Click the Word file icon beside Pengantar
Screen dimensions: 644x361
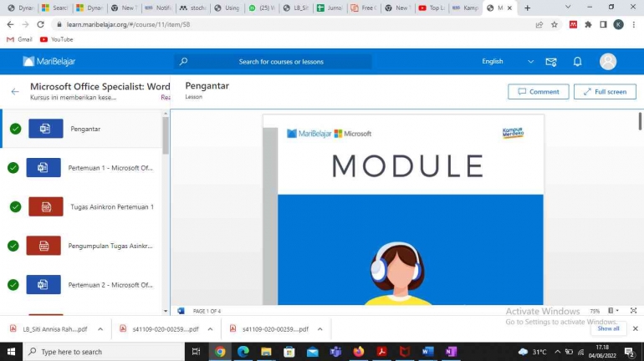click(45, 129)
